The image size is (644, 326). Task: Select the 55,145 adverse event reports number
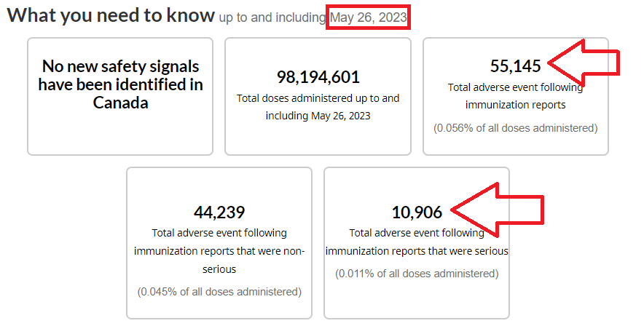click(516, 66)
